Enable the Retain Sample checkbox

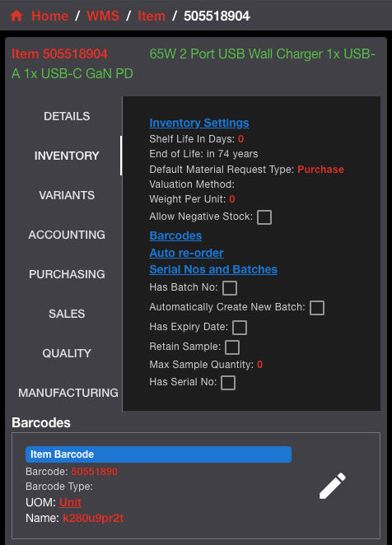(232, 347)
